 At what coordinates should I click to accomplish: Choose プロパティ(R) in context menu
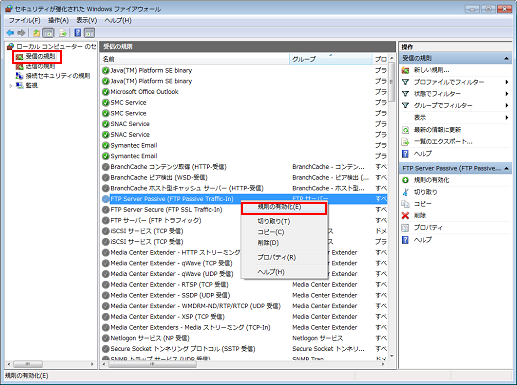[284, 257]
